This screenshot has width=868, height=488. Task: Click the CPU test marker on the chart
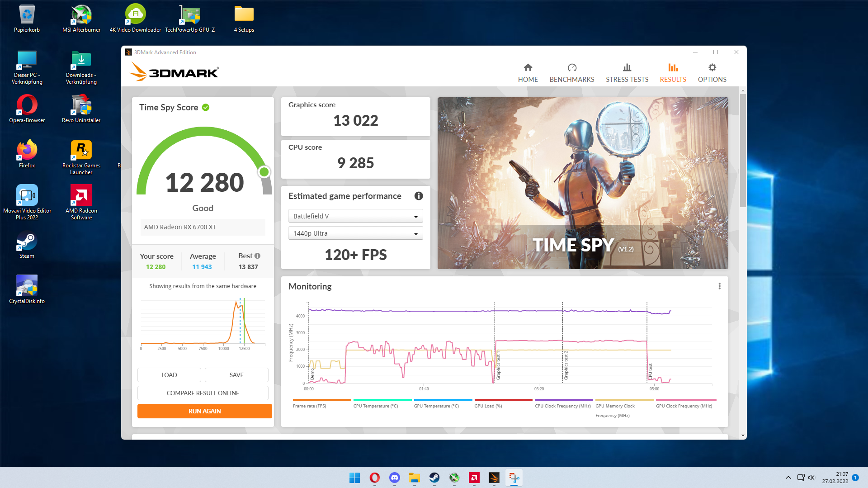click(647, 343)
